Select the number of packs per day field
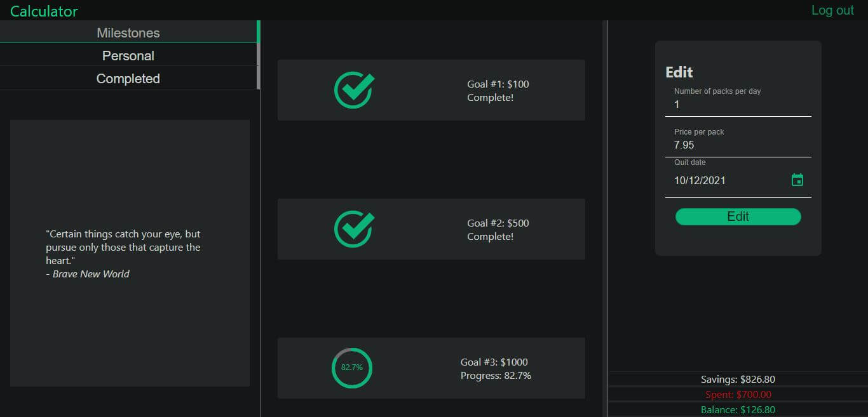 pyautogui.click(x=737, y=104)
